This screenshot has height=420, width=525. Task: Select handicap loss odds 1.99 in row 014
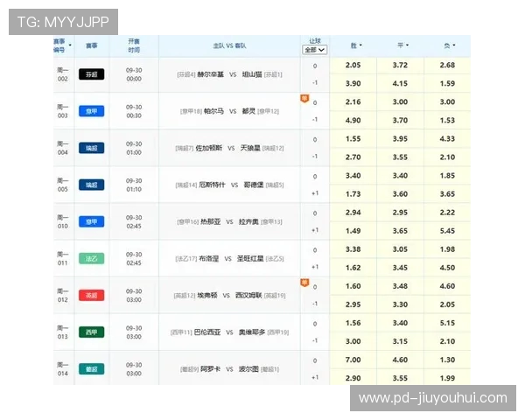tap(447, 378)
